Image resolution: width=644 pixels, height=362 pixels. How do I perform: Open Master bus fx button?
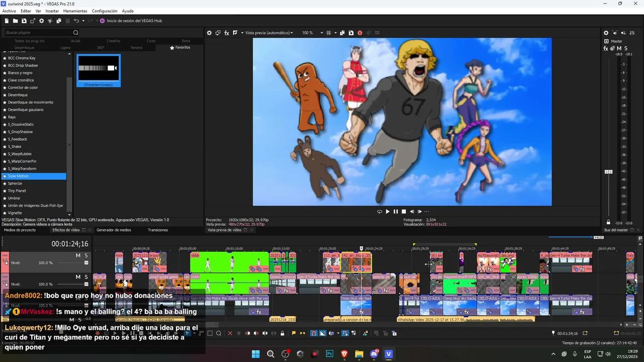click(x=606, y=48)
